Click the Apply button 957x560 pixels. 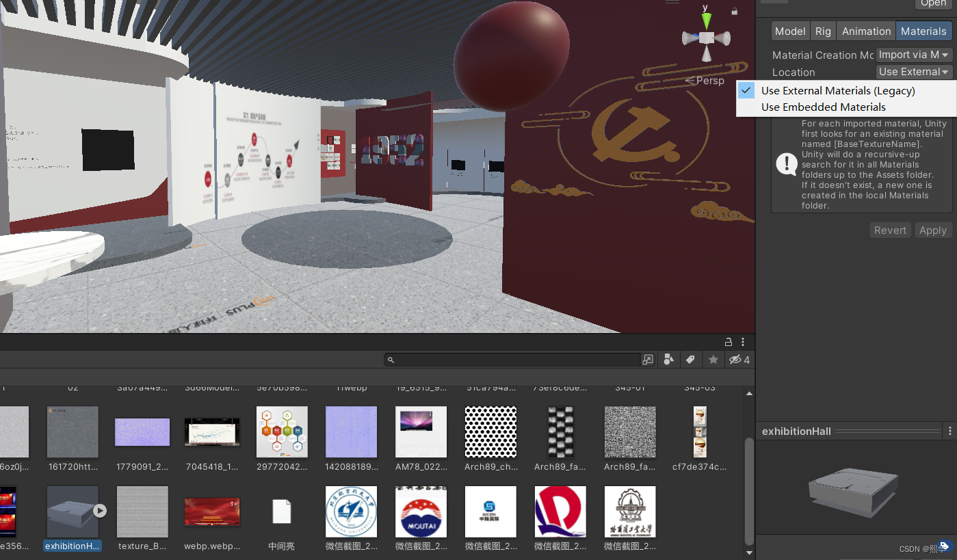[932, 230]
